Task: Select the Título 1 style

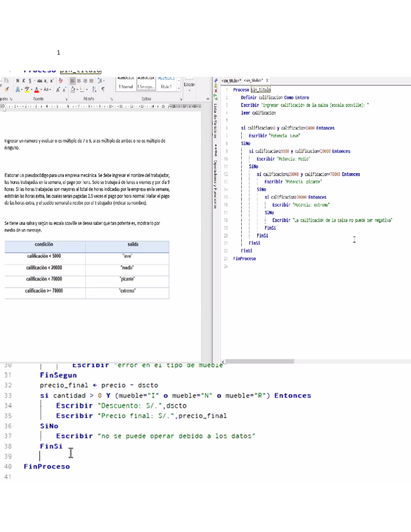Action: tap(166, 87)
